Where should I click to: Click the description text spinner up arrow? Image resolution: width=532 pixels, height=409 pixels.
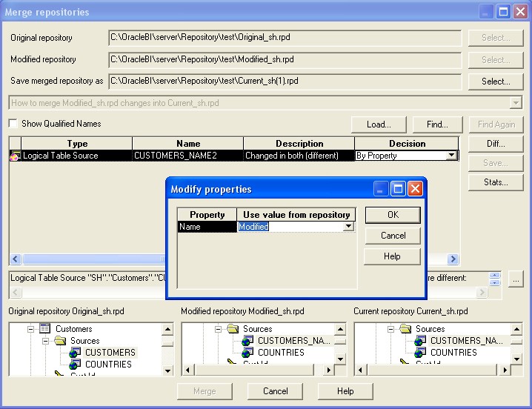coord(495,276)
